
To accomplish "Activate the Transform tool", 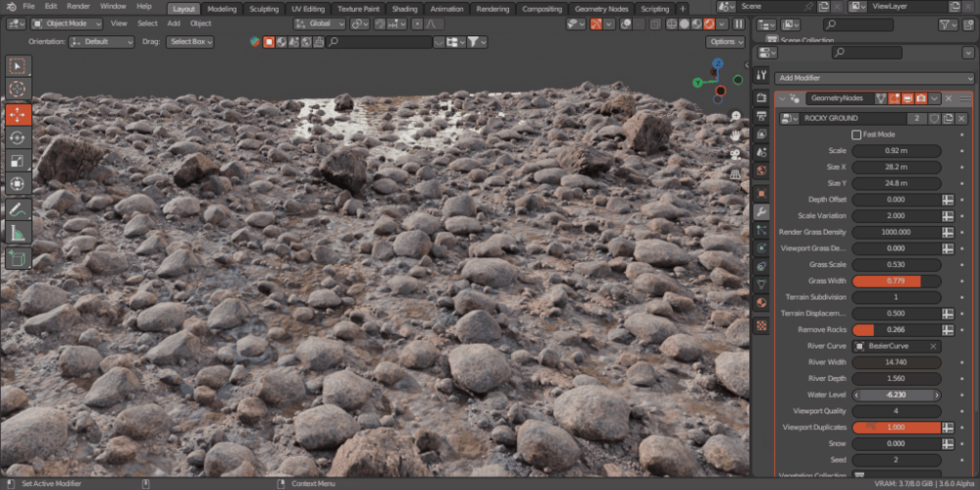I will point(18,183).
